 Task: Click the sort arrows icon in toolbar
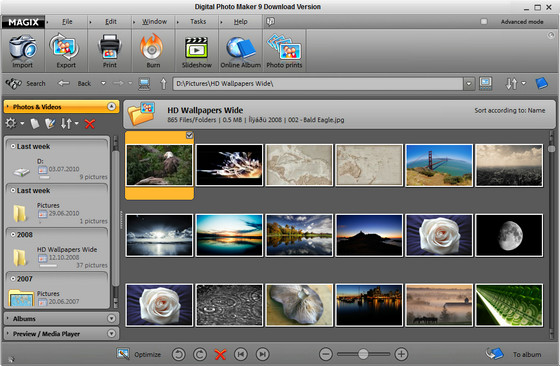point(511,84)
